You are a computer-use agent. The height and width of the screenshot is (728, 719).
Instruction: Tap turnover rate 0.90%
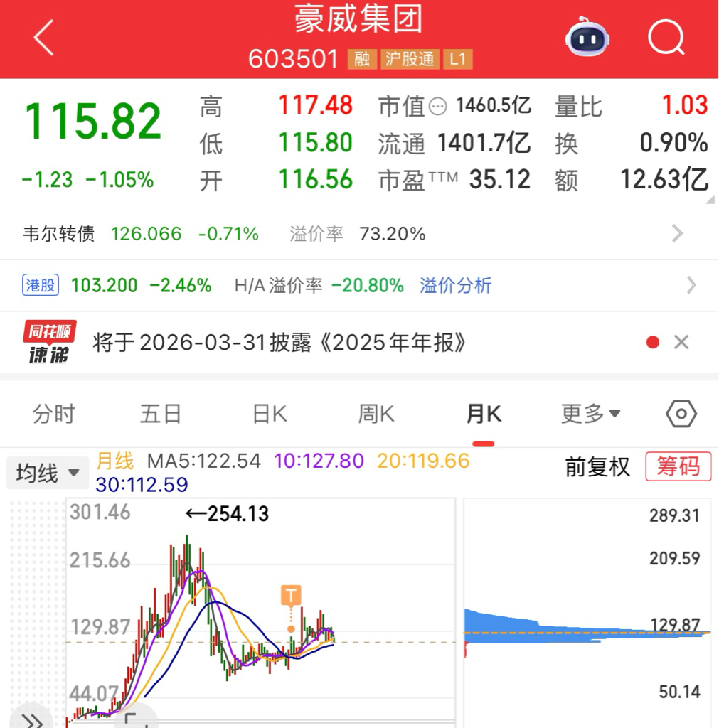(x=673, y=142)
